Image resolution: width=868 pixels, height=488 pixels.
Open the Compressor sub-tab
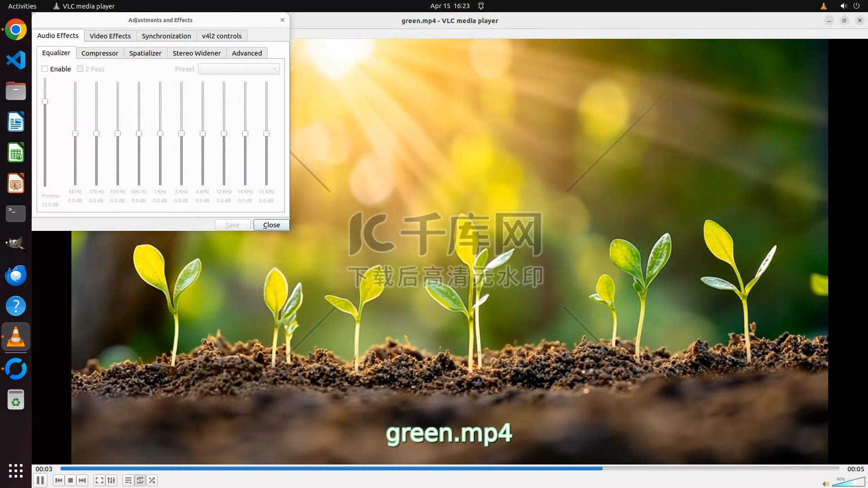coord(99,53)
